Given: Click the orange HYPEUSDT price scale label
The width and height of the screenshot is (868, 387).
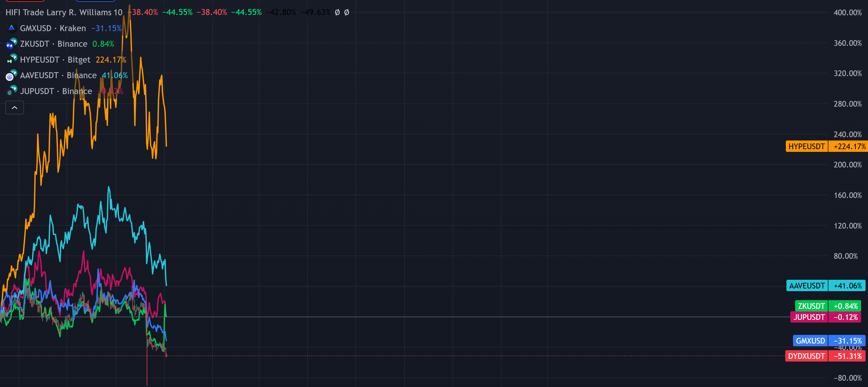Looking at the screenshot, I should point(806,146).
